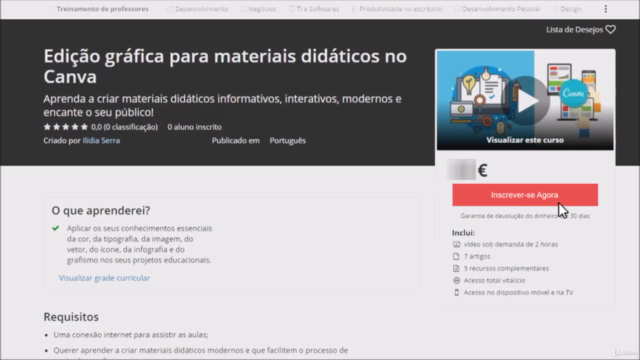This screenshot has width=640, height=360.
Task: Click the Inscrever-se Agora button
Action: pos(525,195)
